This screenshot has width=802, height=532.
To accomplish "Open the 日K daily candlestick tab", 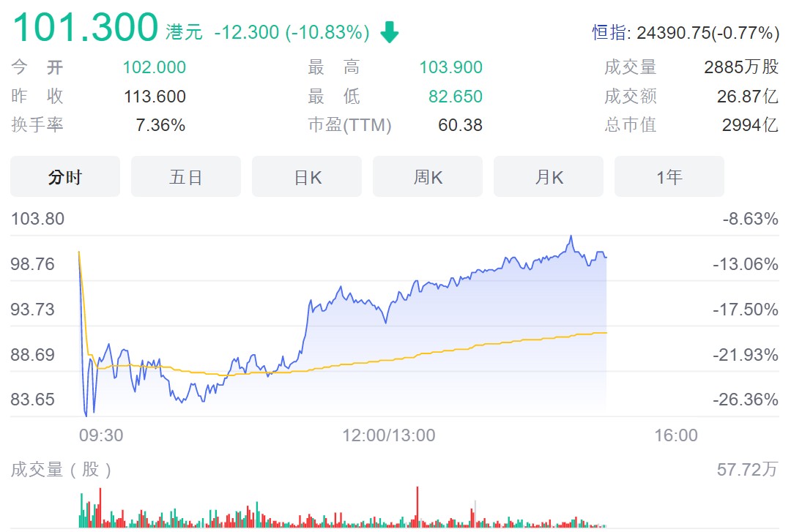I will pos(307,176).
